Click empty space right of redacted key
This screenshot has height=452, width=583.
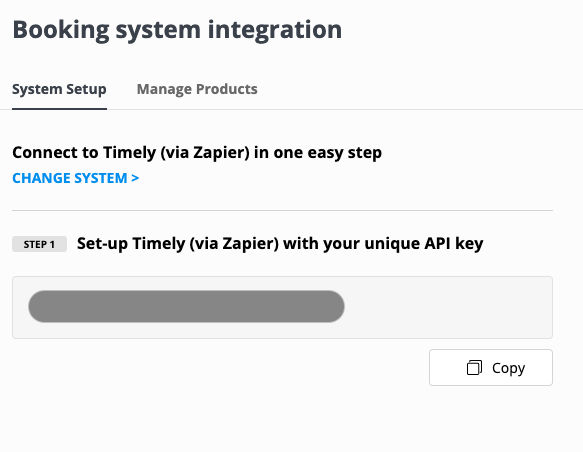click(x=448, y=307)
